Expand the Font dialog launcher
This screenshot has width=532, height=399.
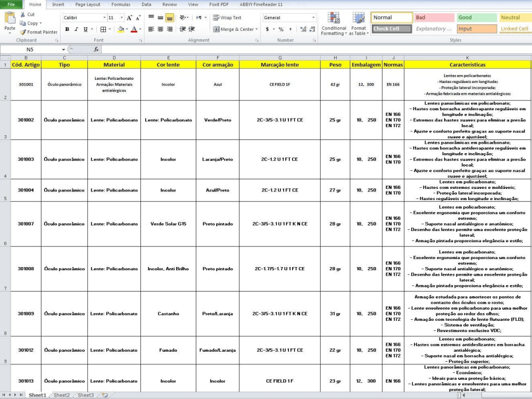(140, 40)
